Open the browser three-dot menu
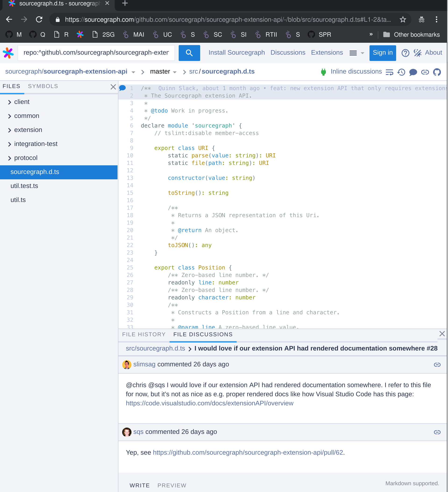Viewport: 448px width, 492px height. (x=437, y=19)
